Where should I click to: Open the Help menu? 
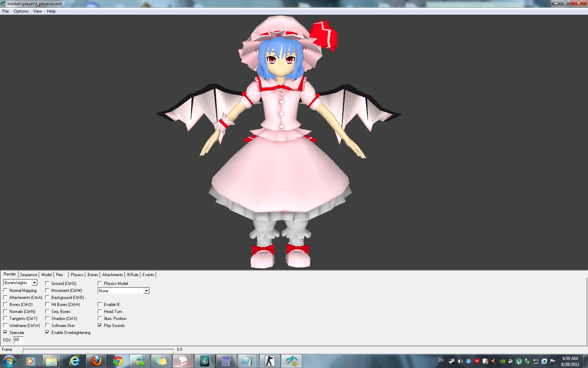pos(51,11)
